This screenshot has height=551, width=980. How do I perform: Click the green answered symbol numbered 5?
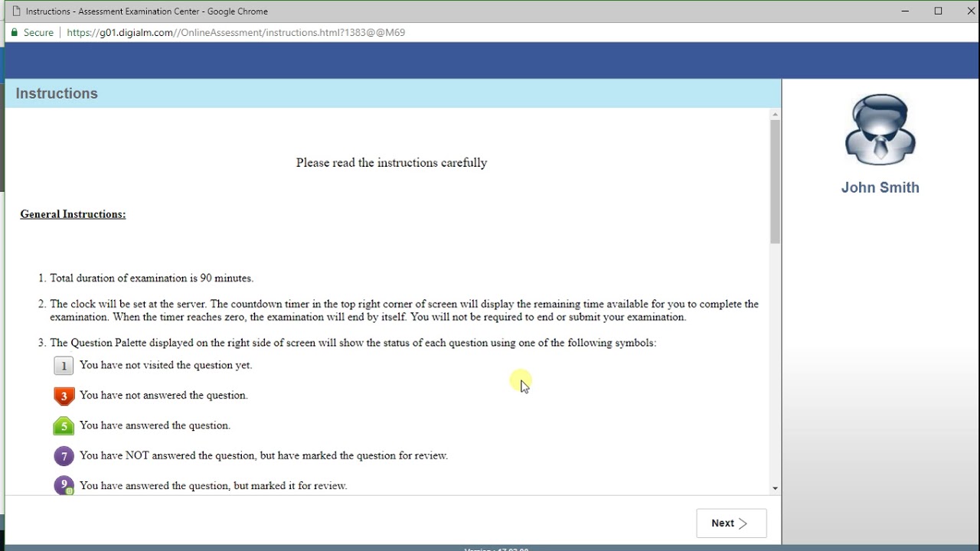tap(64, 426)
